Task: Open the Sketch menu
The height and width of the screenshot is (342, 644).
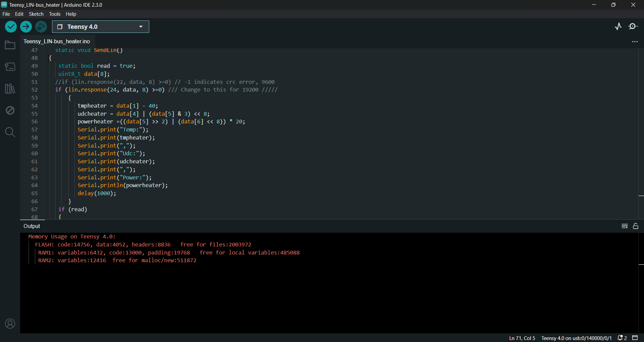Action: pos(36,14)
